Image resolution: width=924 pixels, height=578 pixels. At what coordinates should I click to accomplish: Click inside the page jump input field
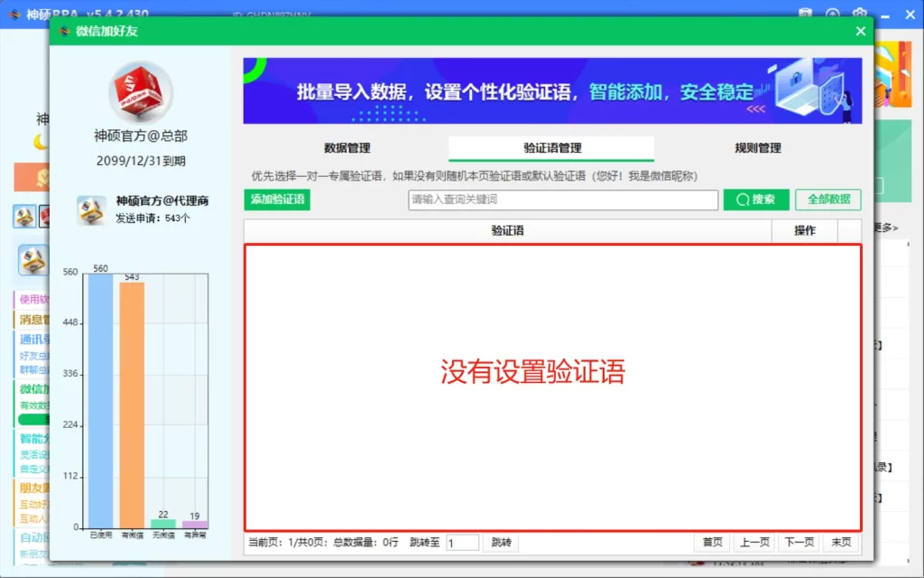pyautogui.click(x=461, y=542)
